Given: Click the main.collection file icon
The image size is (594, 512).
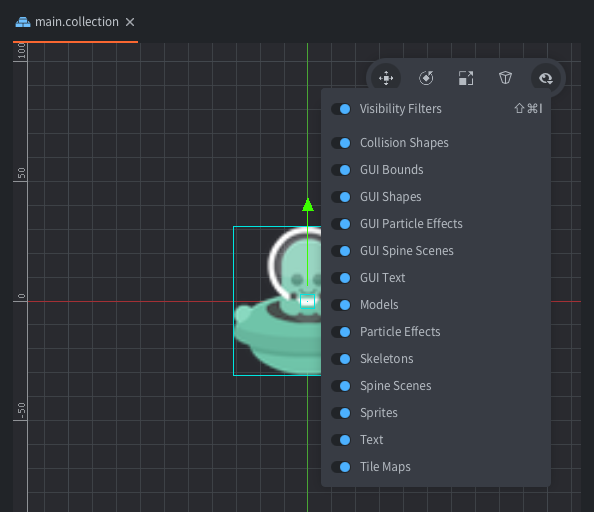Looking at the screenshot, I should click(23, 22).
